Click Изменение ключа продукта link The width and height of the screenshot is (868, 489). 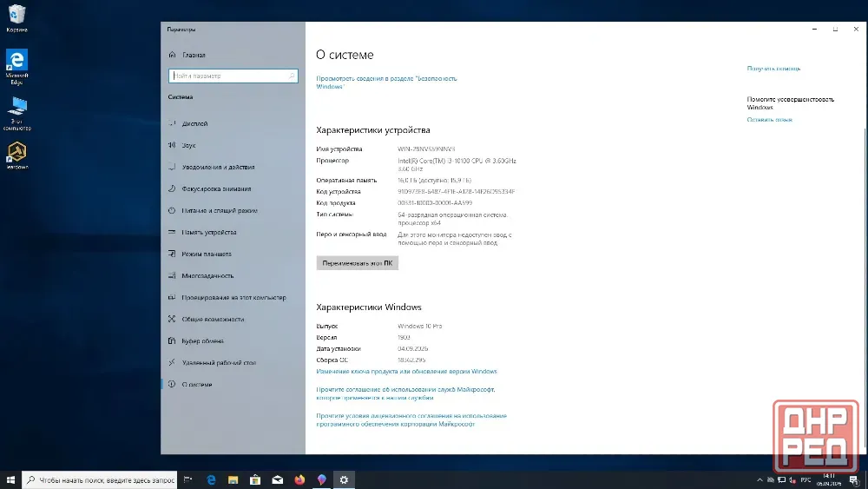[x=406, y=372]
